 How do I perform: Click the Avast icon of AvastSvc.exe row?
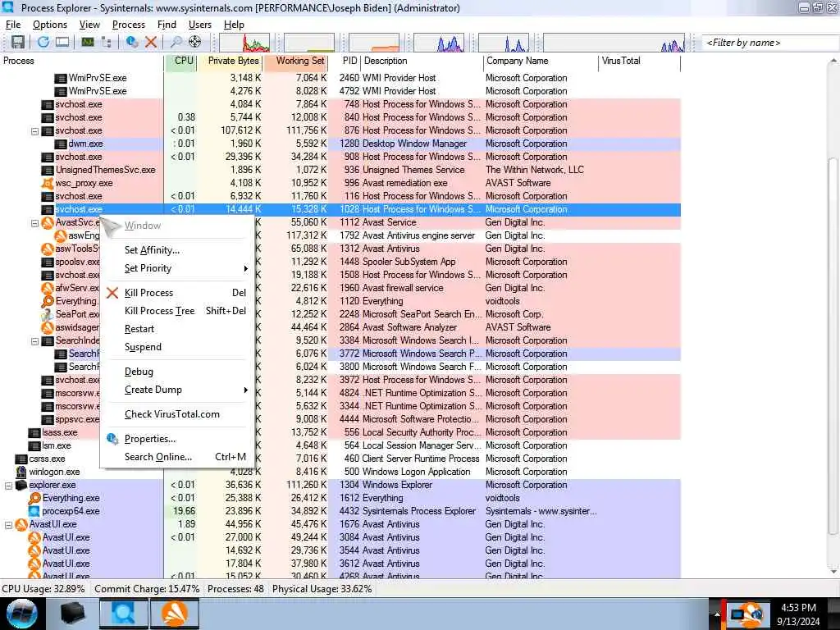(x=48, y=222)
